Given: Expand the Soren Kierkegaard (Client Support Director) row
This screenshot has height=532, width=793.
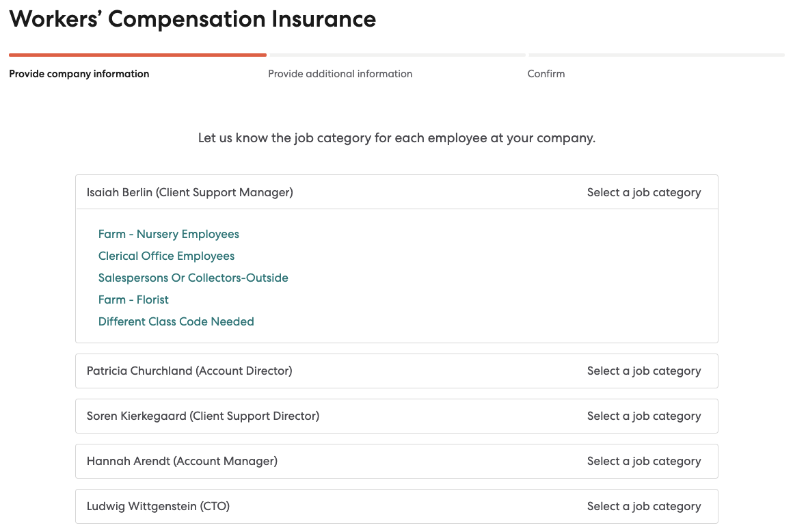Looking at the screenshot, I should click(396, 416).
